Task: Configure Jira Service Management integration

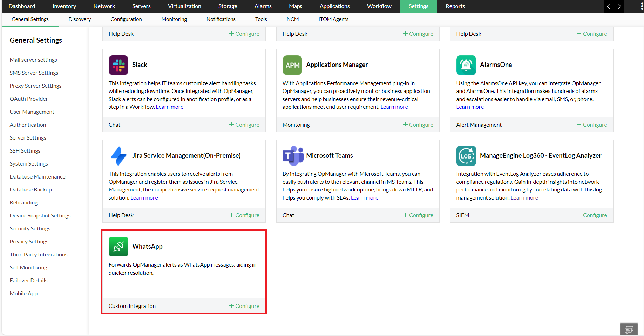Action: [244, 215]
